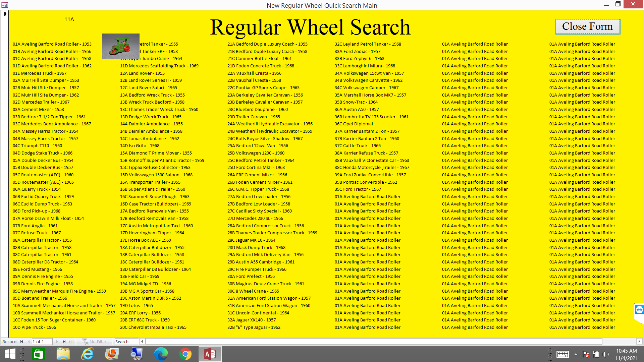The width and height of the screenshot is (644, 362).
Task: Select 28C Jaguar MK 10 - 1964
Action: (x=251, y=240)
